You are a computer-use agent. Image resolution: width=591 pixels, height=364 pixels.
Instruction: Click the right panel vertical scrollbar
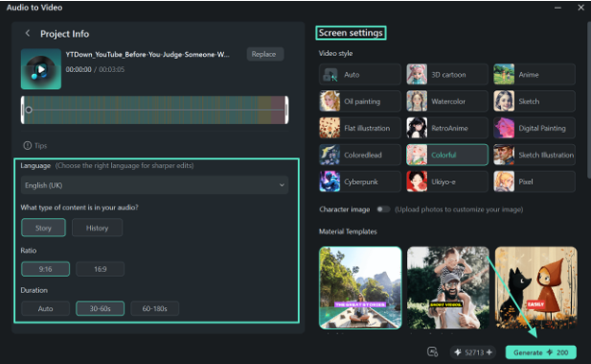tap(589, 100)
